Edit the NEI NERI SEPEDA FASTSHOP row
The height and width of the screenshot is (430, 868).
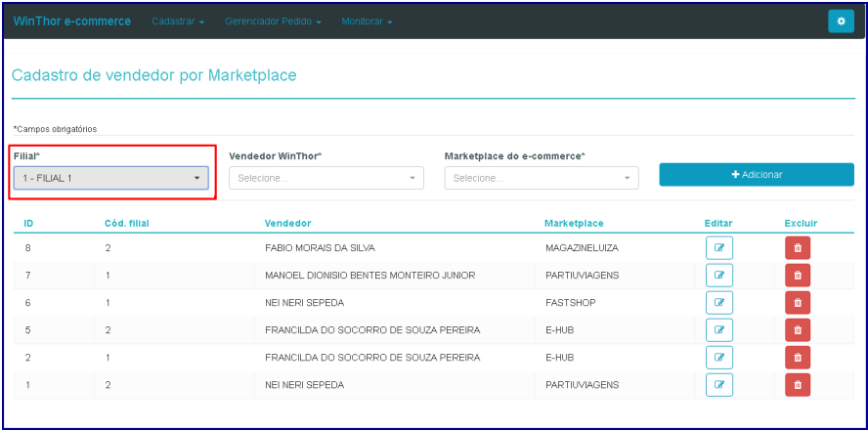pos(719,303)
